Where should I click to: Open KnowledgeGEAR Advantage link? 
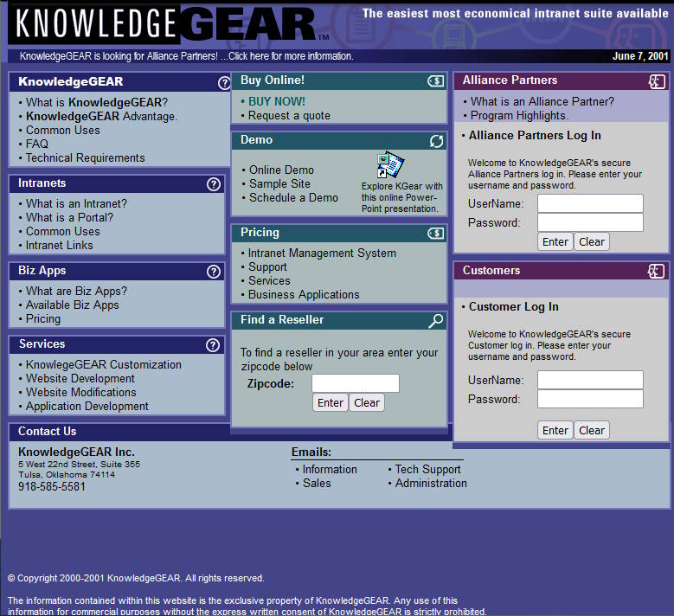coord(101,117)
